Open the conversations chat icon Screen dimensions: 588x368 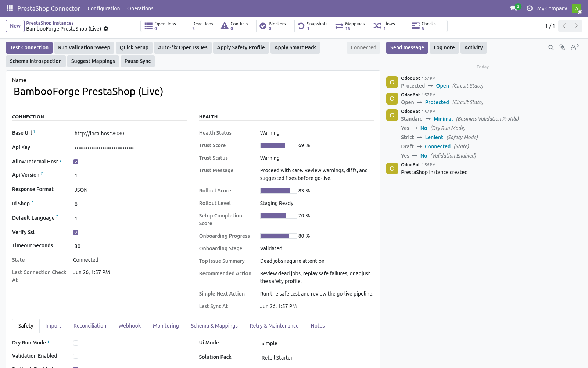(x=513, y=8)
